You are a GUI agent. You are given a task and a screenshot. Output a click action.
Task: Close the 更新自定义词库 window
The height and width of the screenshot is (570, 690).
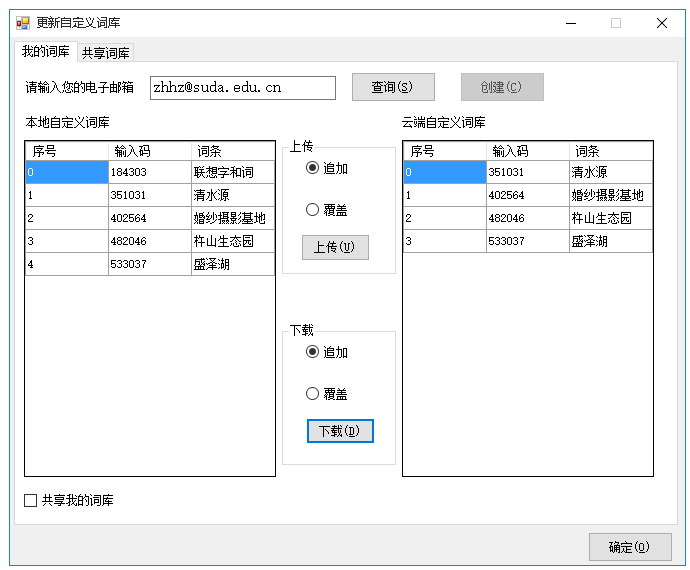click(662, 23)
